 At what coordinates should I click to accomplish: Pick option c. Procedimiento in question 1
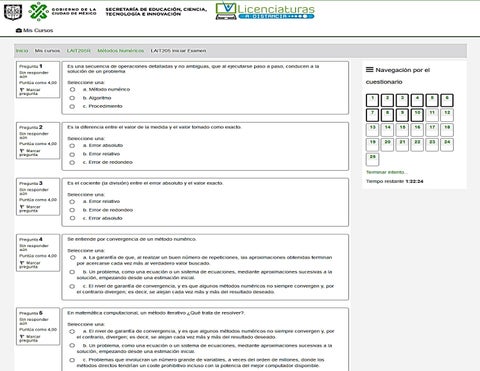(x=72, y=106)
